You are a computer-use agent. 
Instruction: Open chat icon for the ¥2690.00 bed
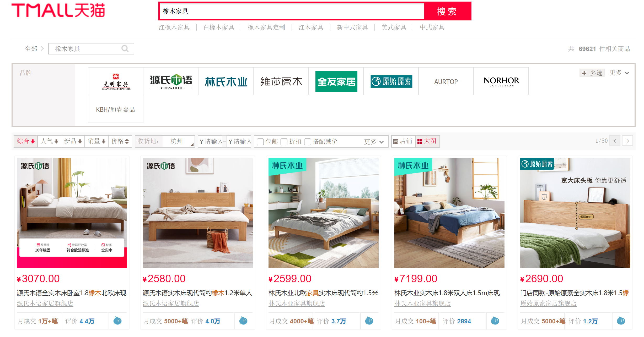point(621,321)
